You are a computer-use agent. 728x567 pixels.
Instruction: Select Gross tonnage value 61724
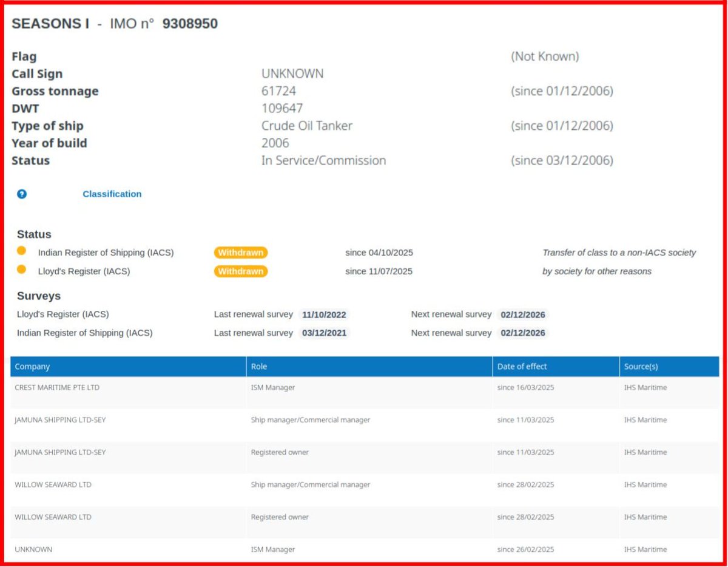click(278, 91)
